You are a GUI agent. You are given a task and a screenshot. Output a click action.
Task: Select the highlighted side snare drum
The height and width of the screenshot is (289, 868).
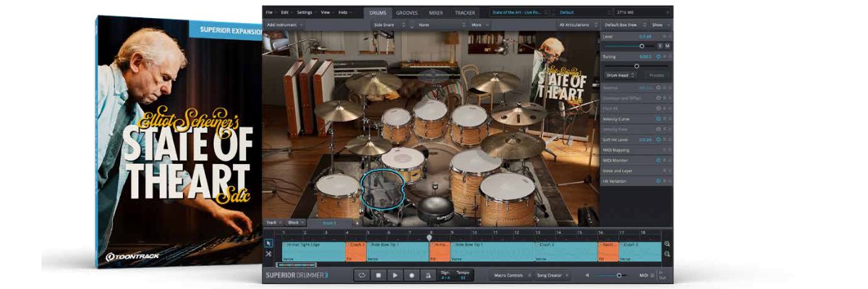(381, 189)
